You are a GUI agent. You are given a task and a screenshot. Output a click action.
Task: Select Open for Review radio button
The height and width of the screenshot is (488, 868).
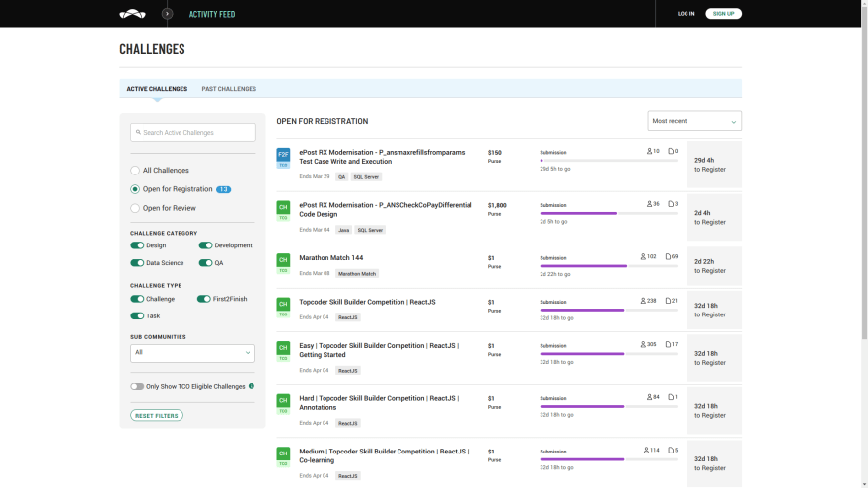tap(135, 209)
